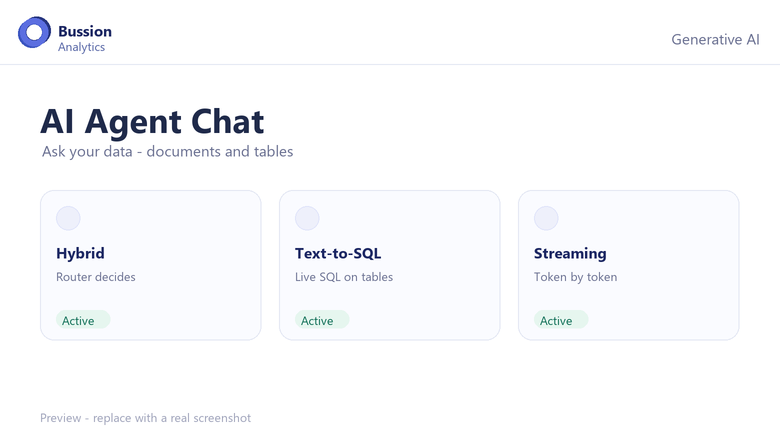Click the Live SQL on tables description

click(x=344, y=277)
